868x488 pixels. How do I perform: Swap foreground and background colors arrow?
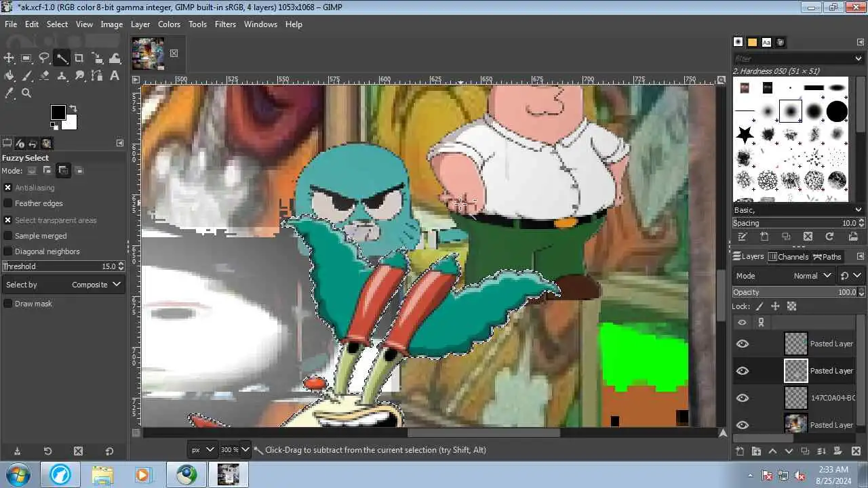point(73,108)
